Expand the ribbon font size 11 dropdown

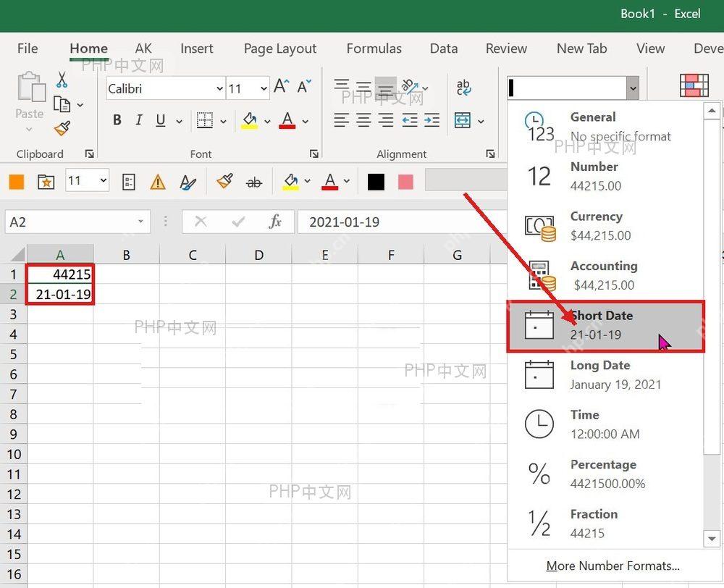pos(264,88)
